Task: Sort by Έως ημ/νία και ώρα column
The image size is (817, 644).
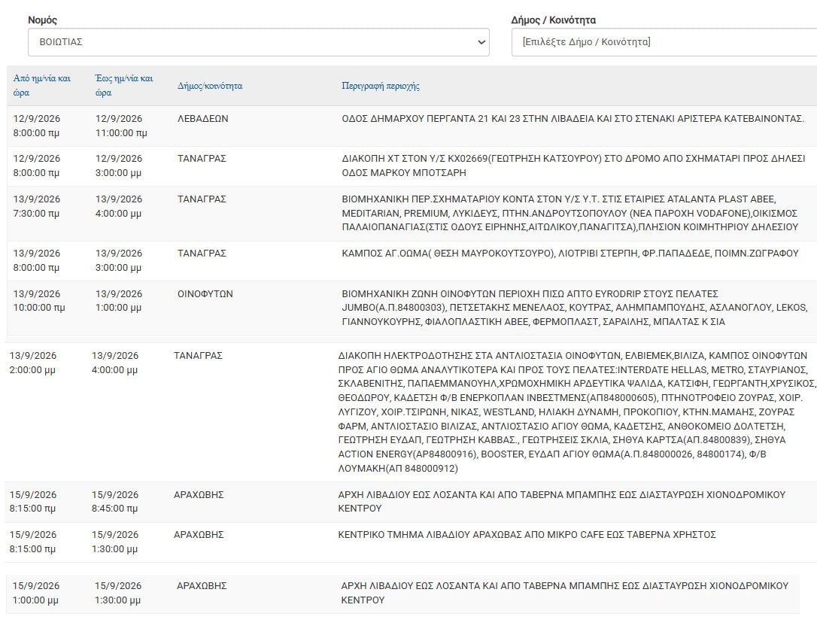Action: tap(124, 86)
